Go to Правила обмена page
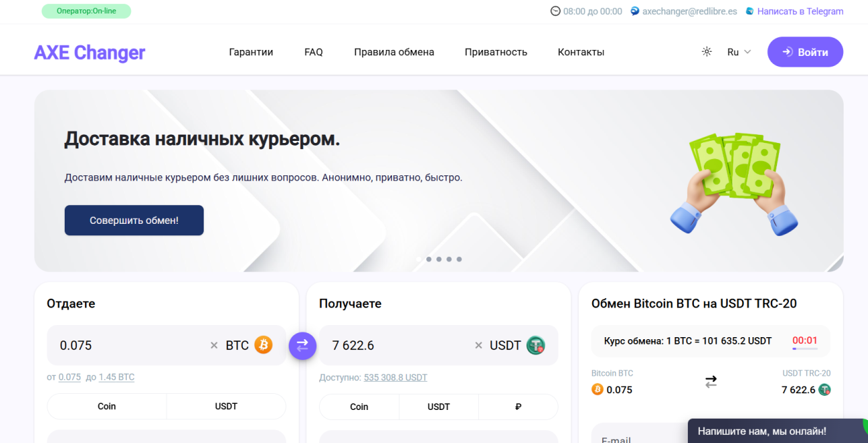Screen dimensions: 868x443 click(x=394, y=52)
